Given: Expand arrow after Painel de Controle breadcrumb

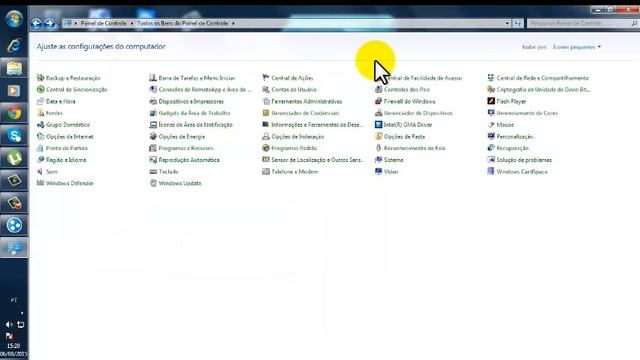Looking at the screenshot, I should [x=132, y=23].
